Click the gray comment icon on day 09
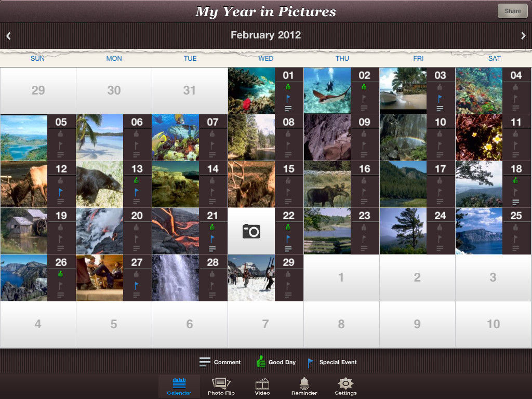 tap(364, 155)
